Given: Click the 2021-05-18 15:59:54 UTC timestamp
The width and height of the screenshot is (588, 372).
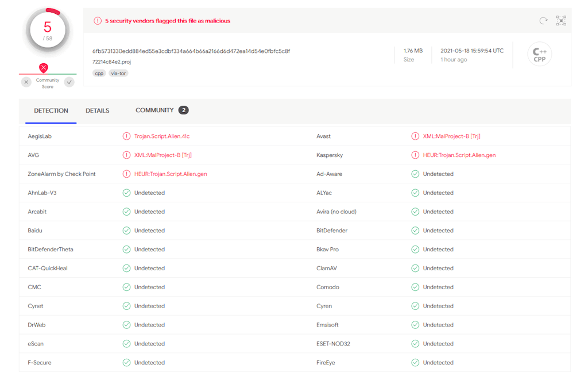Looking at the screenshot, I should (472, 51).
